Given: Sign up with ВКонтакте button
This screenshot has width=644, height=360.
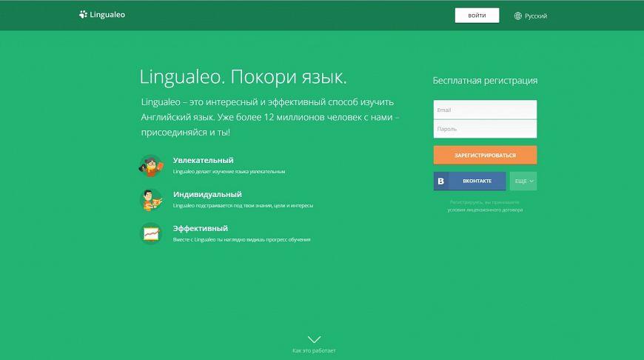Looking at the screenshot, I should pos(469,181).
